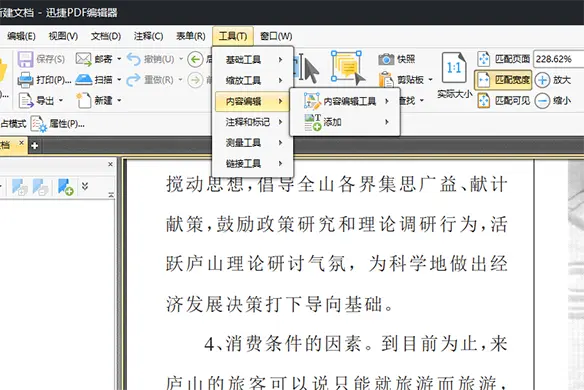This screenshot has height=390, width=584.
Task: Open the redo (重做) dropdown arrow
Action: 180,80
